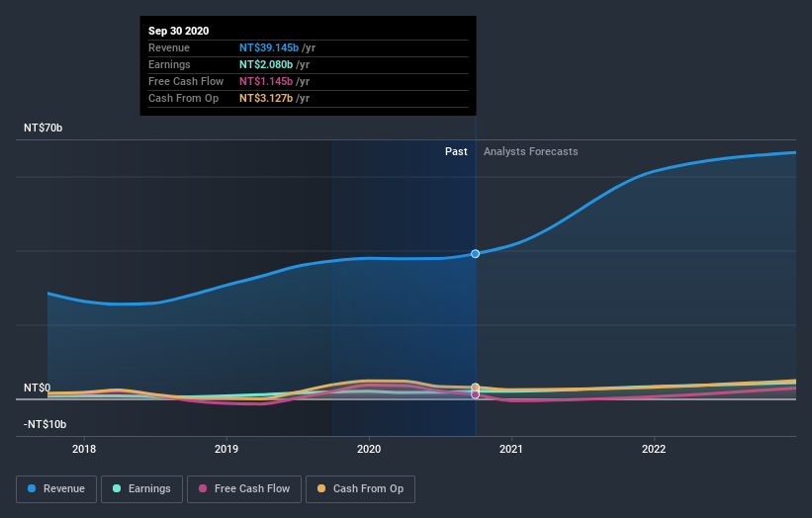Image resolution: width=812 pixels, height=518 pixels.
Task: Click the NT$0 y-axis label
Action: point(38,388)
